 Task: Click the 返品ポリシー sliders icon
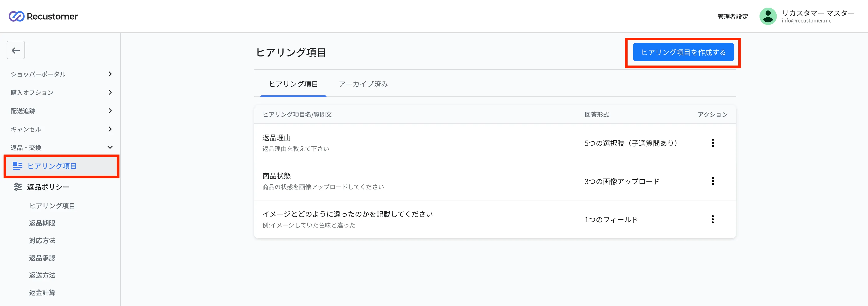(x=18, y=187)
